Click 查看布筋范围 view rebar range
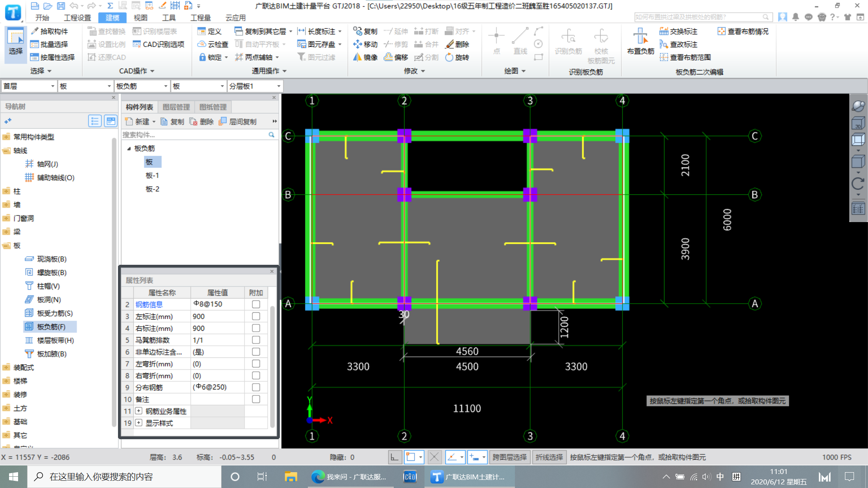This screenshot has height=488, width=868. pos(685,57)
